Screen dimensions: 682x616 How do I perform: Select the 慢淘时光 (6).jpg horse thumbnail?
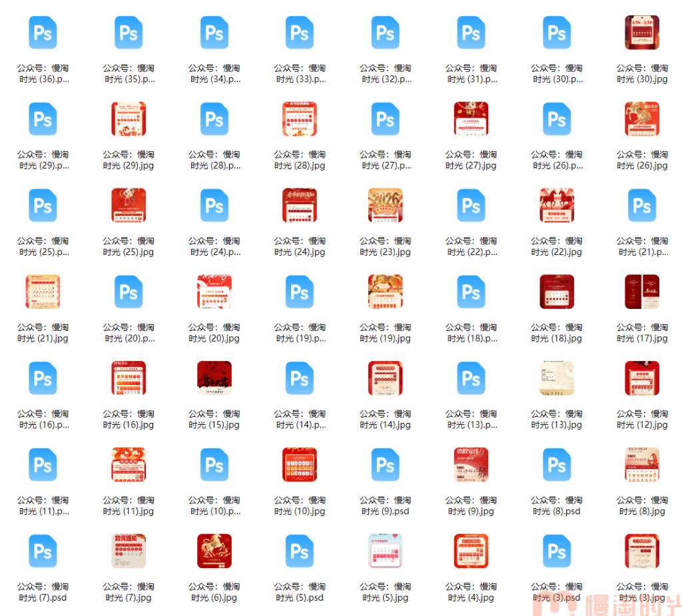coord(214,551)
